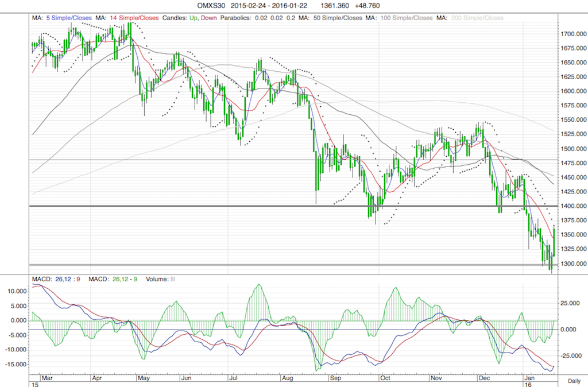The image size is (588, 387).
Task: Toggle the Volume indicator legend
Action: [160, 279]
